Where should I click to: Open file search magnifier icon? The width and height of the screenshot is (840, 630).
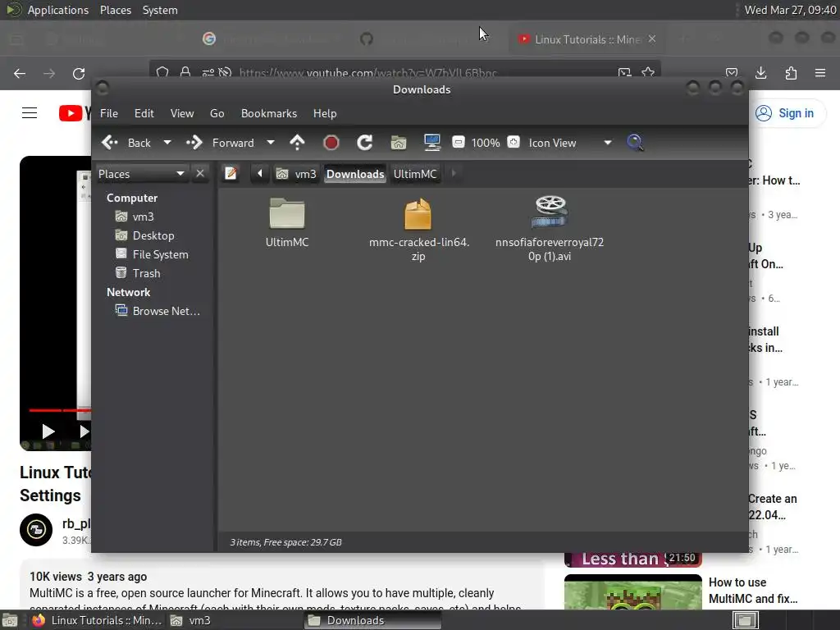click(635, 143)
